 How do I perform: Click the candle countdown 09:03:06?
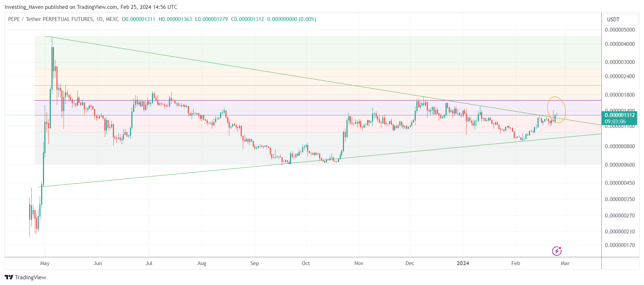tap(615, 122)
